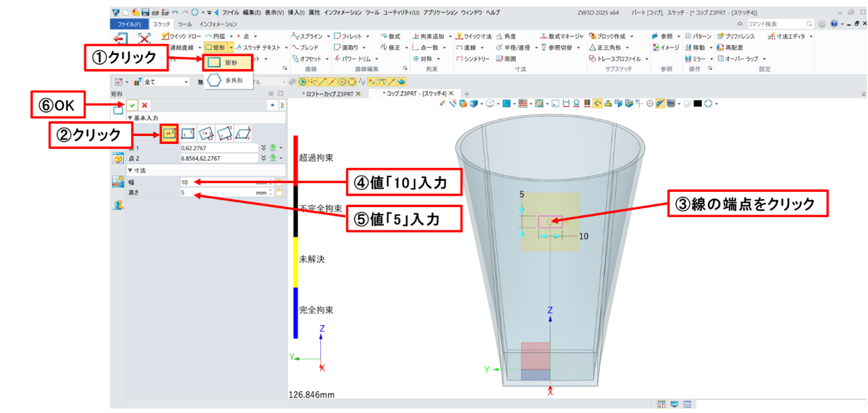Click the Trace Profile (トレースプロファイル) tool
This screenshot has height=413, width=868.
coord(615,59)
